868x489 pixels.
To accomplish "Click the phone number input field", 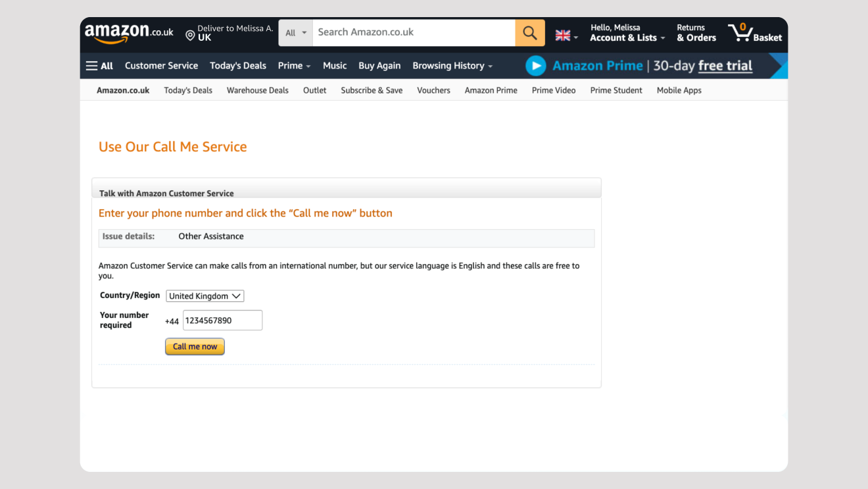I will pos(222,321).
